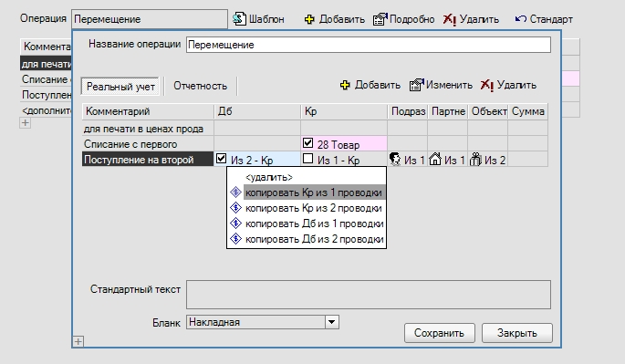Click icon beside копировать Дб из 2 проводки
Screen dimensions: 625x364
(x=235, y=239)
